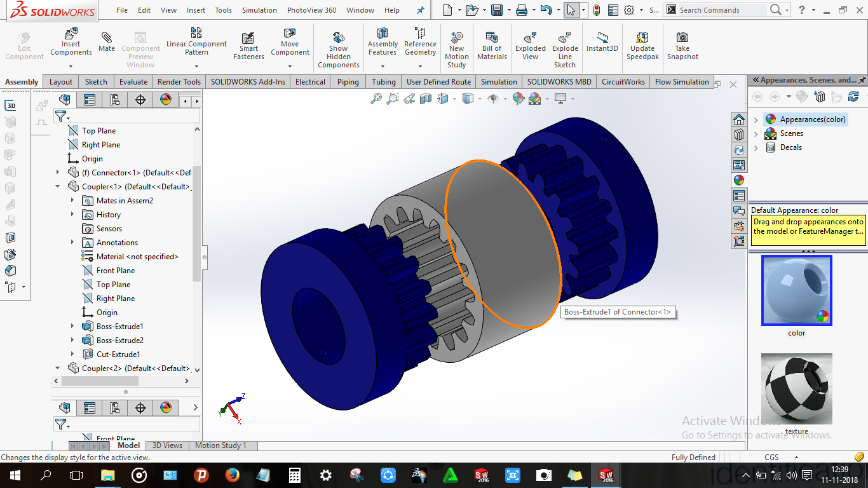Select the Mate tool
The height and width of the screenshot is (488, 868).
click(107, 42)
